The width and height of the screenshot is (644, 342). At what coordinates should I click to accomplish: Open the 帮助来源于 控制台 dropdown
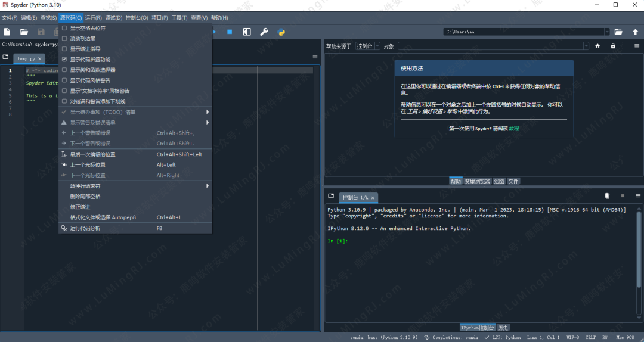click(x=368, y=46)
